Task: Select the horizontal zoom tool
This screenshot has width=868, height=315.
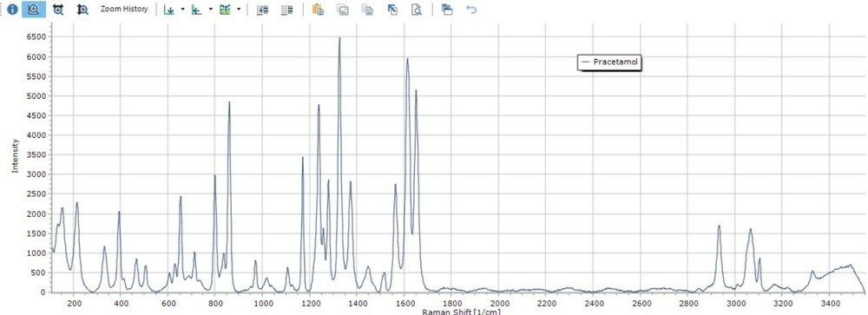Action: pos(58,10)
